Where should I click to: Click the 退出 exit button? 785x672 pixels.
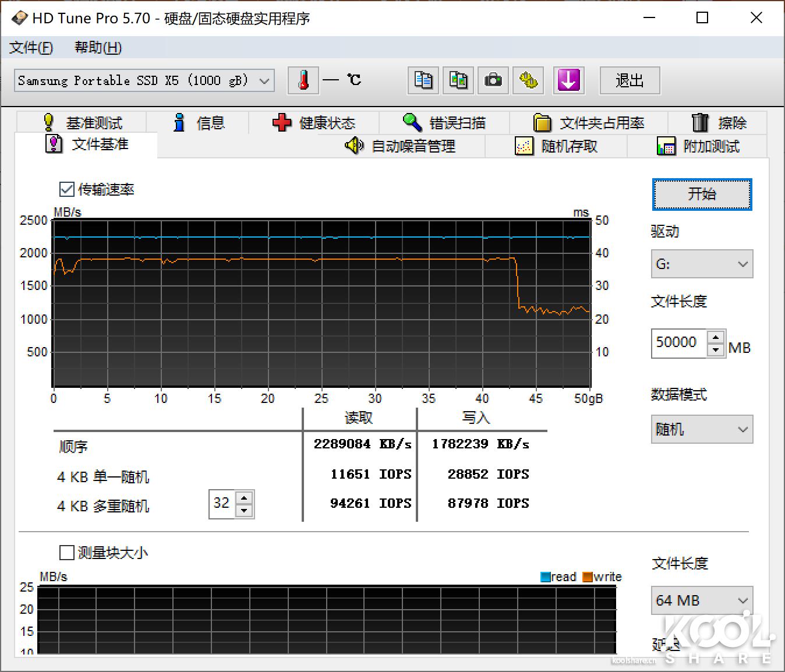629,80
